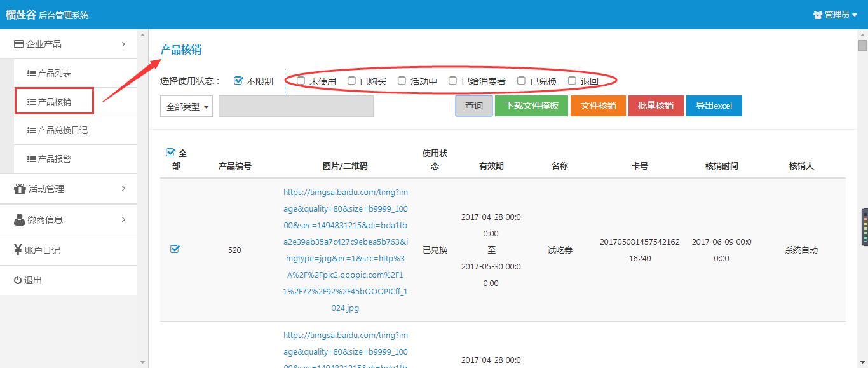Open the image URL link for product 520
The image size is (868, 368).
(x=346, y=250)
